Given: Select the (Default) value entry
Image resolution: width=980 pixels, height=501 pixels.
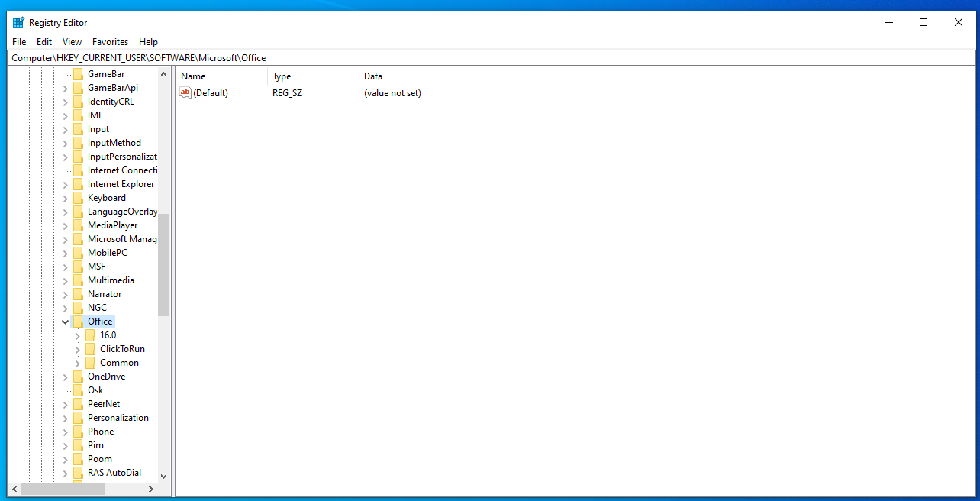Looking at the screenshot, I should (x=211, y=93).
